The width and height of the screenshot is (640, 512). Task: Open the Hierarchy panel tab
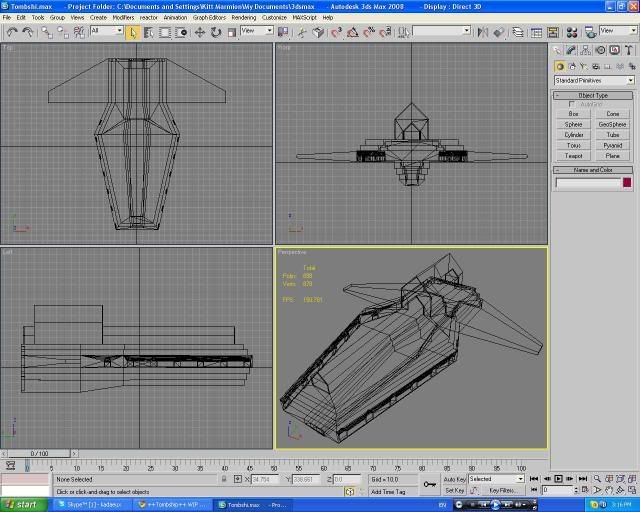coord(586,50)
